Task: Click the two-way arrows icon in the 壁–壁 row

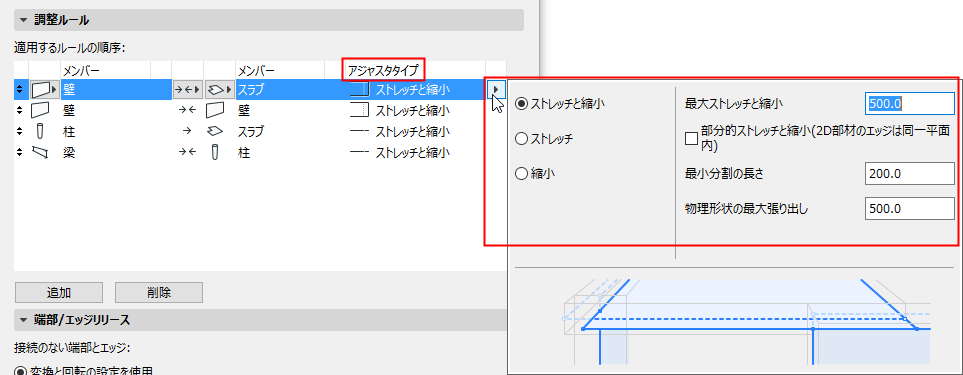Action: pyautogui.click(x=187, y=110)
